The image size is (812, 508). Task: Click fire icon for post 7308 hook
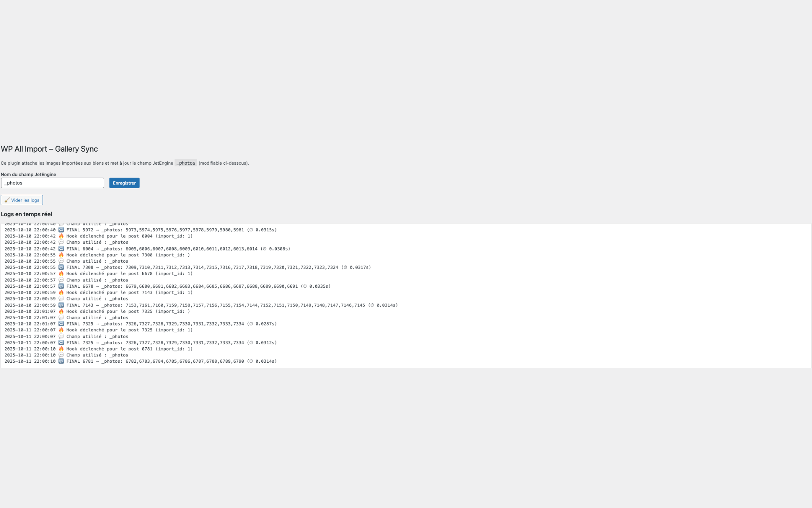pos(61,255)
